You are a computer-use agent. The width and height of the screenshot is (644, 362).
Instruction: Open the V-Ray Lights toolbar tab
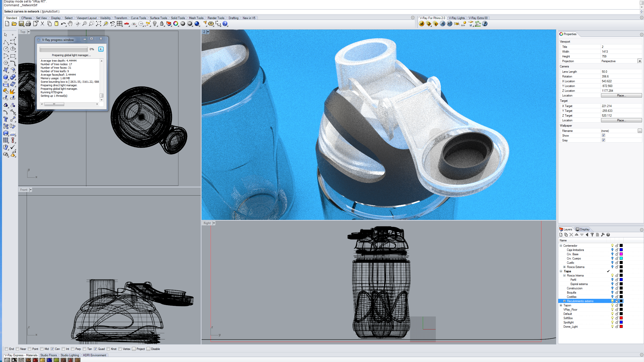click(x=456, y=18)
